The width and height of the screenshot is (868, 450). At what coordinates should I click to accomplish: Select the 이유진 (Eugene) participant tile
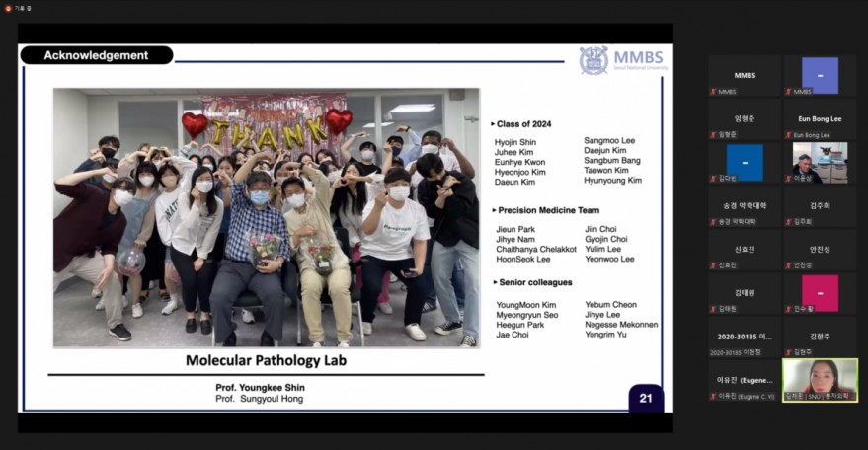click(746, 381)
